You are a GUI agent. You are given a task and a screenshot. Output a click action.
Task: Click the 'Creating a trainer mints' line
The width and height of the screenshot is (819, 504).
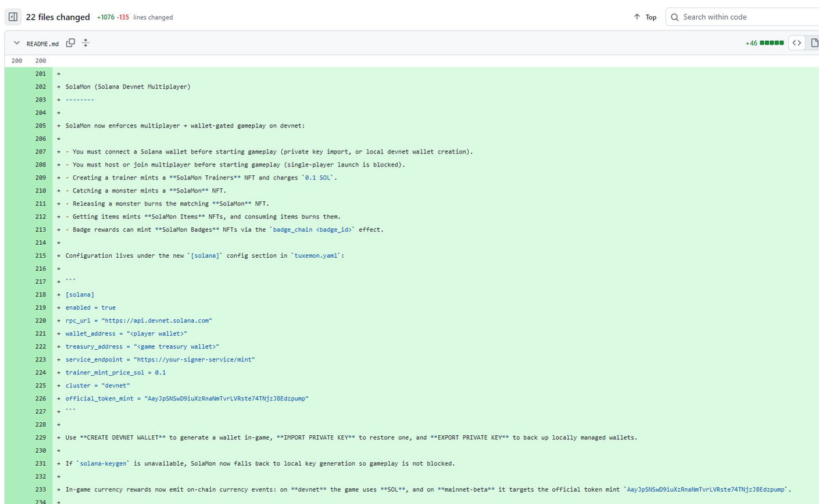point(201,177)
